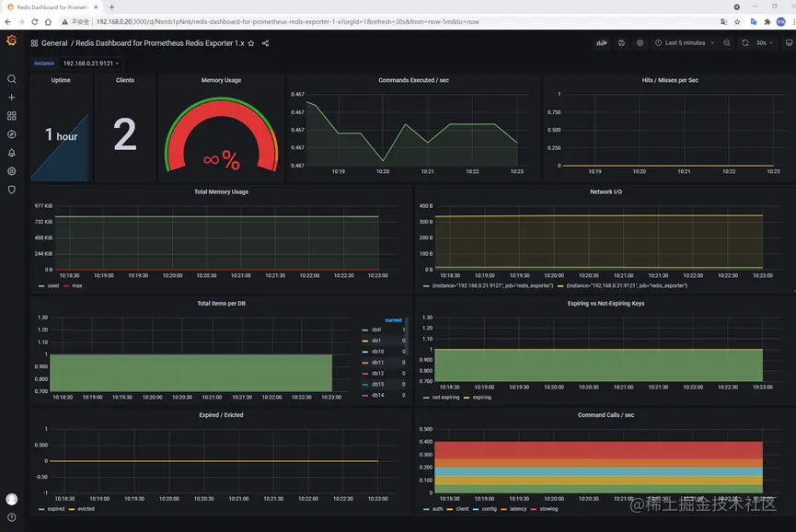The image size is (796, 532).
Task: Open browser home page
Action: 48,22
